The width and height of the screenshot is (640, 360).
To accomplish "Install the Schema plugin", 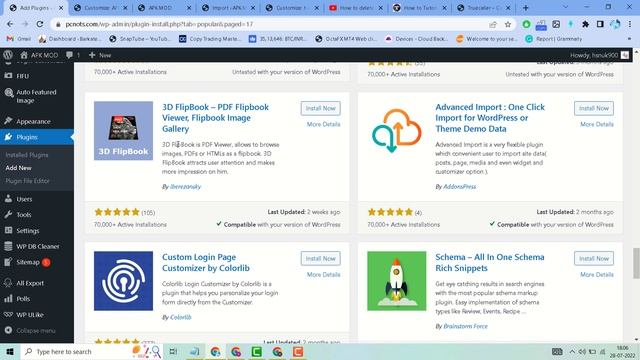I will point(593,258).
